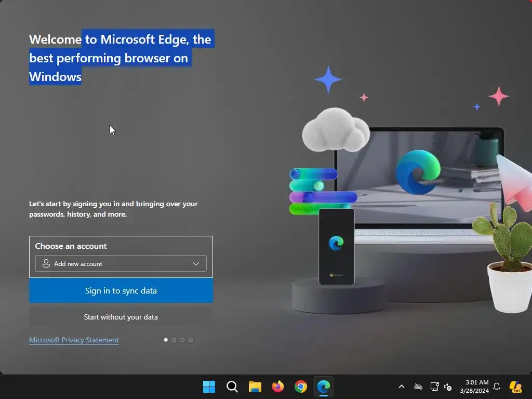532x399 pixels.
Task: Show hidden system tray icons
Action: click(x=402, y=387)
